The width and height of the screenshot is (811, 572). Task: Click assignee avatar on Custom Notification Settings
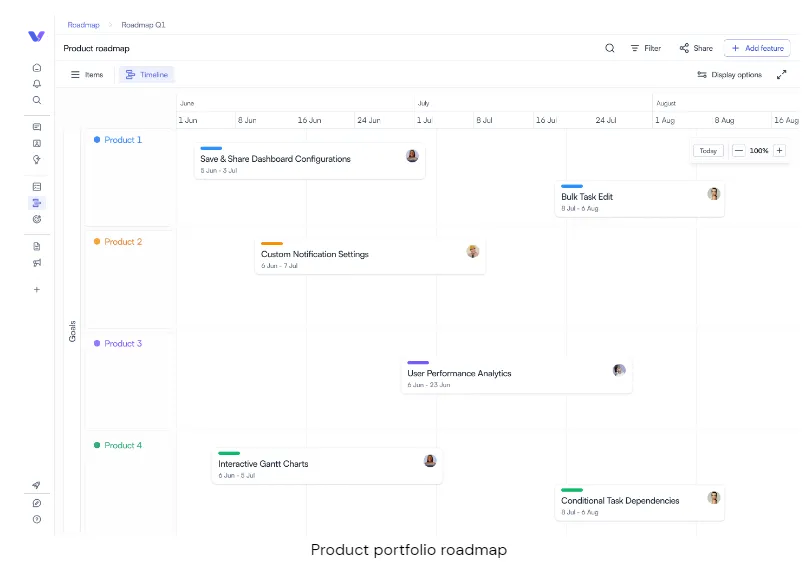(x=473, y=251)
